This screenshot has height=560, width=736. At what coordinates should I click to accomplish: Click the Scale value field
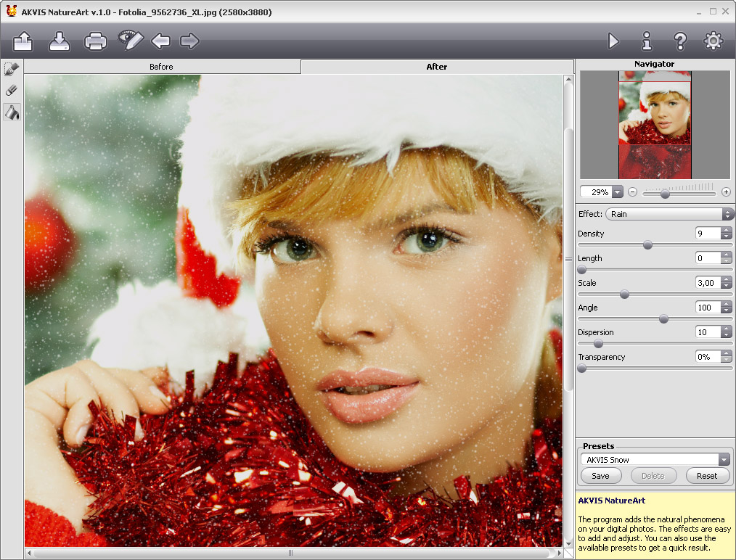point(708,283)
